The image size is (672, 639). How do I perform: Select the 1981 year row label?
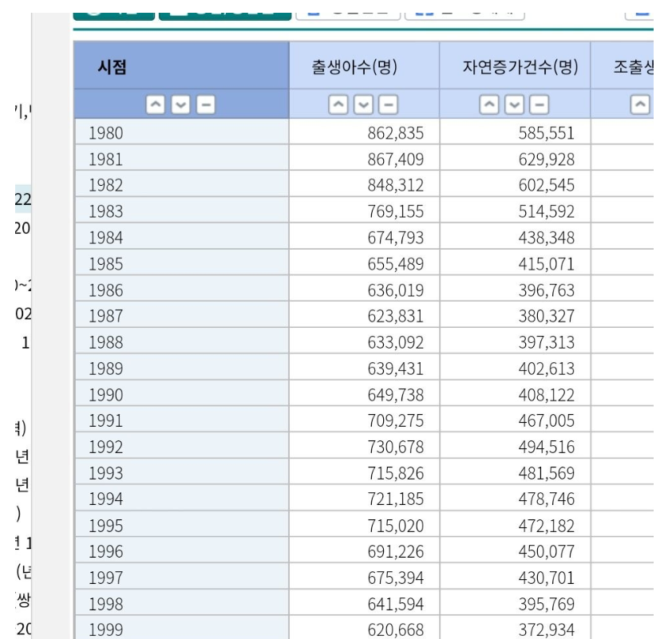point(106,160)
